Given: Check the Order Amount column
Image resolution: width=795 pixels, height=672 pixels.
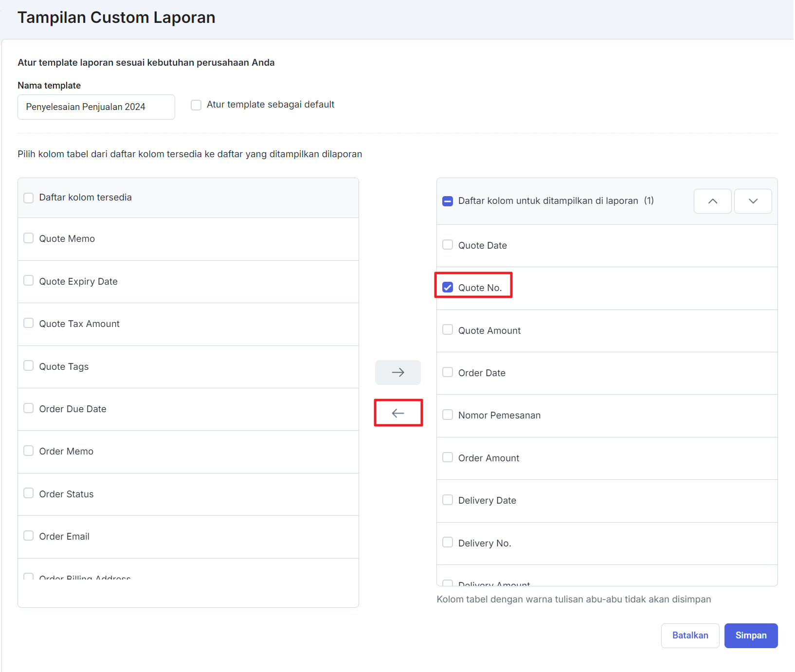Looking at the screenshot, I should [448, 458].
